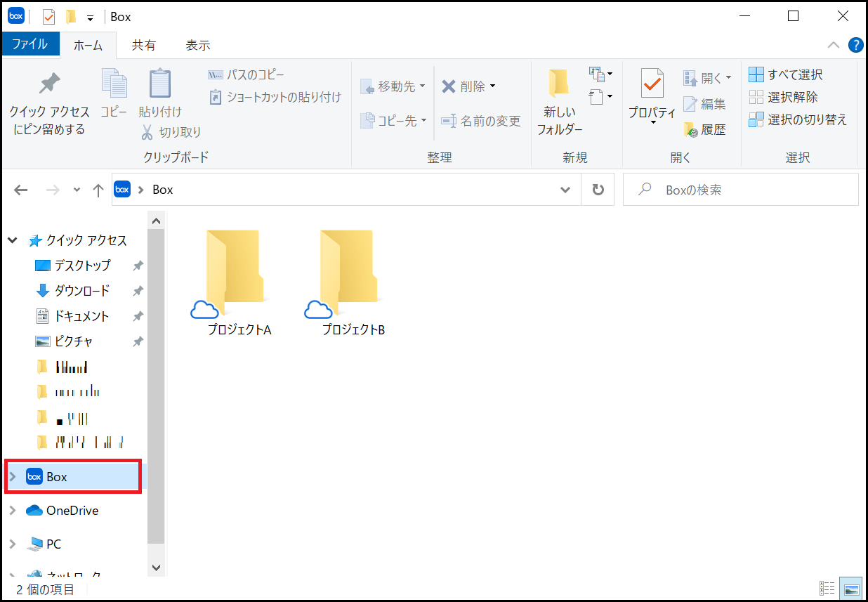
Task: Expand the PC tree node
Action: click(13, 544)
